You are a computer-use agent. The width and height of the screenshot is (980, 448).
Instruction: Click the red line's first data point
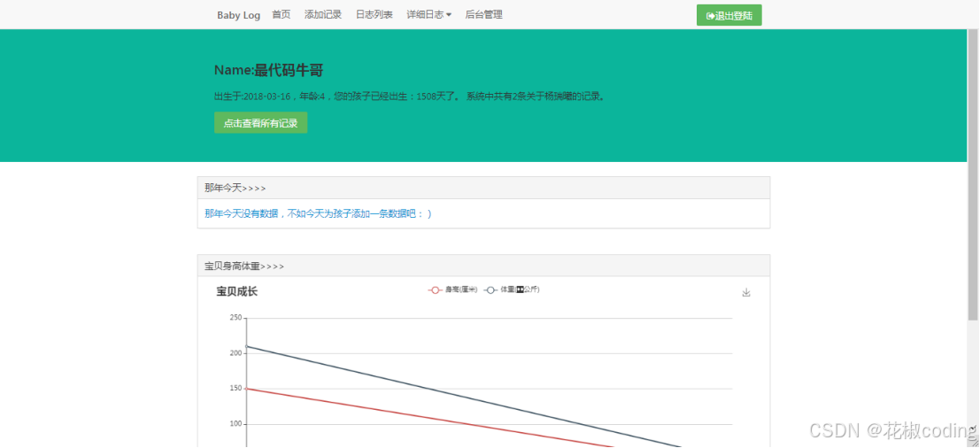point(246,389)
